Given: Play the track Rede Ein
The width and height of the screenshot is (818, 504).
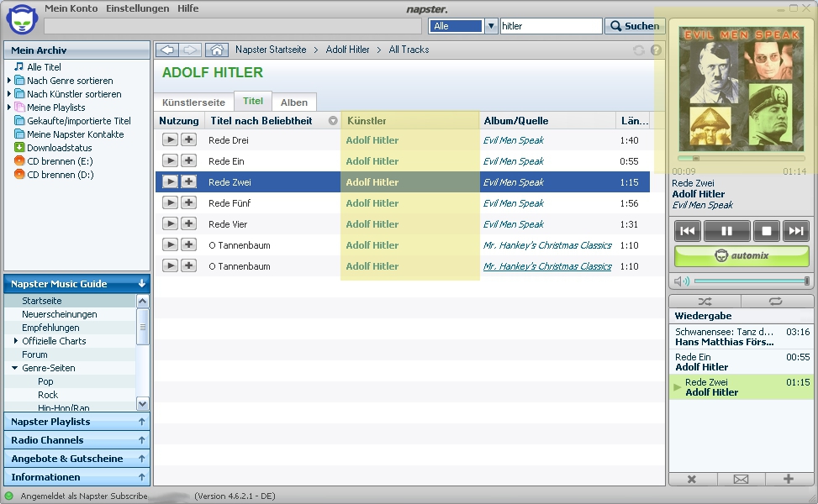Looking at the screenshot, I should click(170, 160).
